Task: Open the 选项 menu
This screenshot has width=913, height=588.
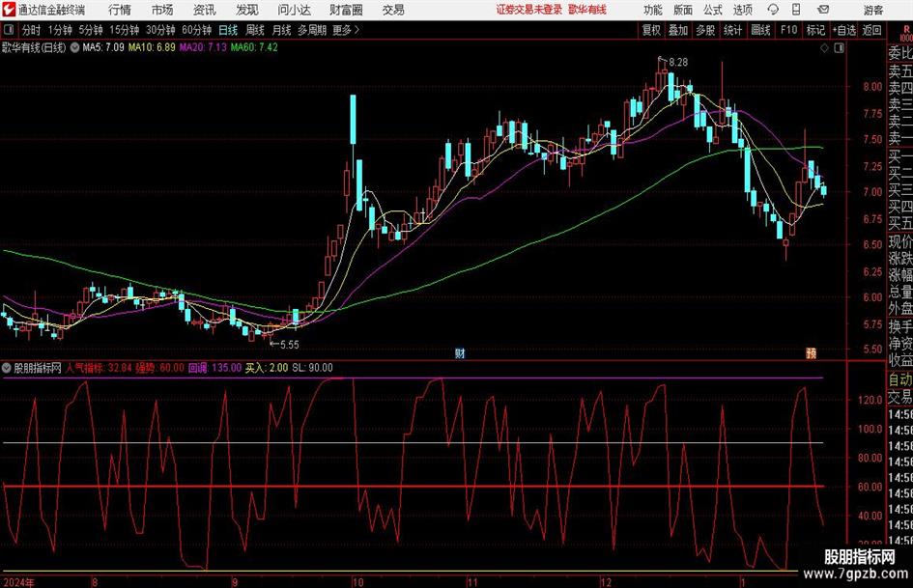Action: pyautogui.click(x=742, y=10)
